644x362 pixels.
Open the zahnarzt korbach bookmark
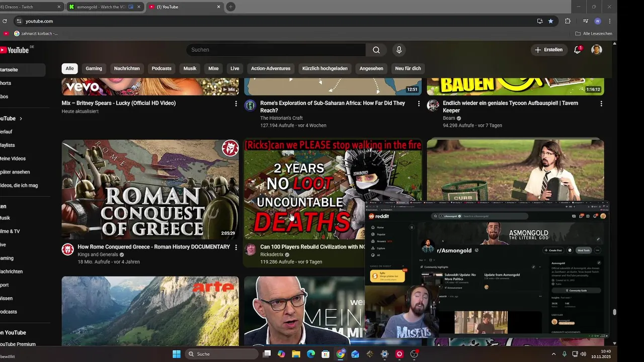click(36, 33)
